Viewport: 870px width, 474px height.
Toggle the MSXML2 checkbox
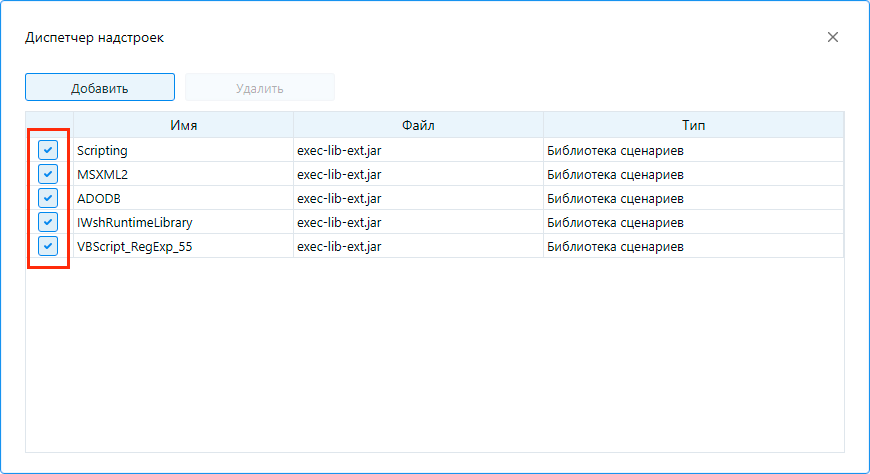[48, 174]
